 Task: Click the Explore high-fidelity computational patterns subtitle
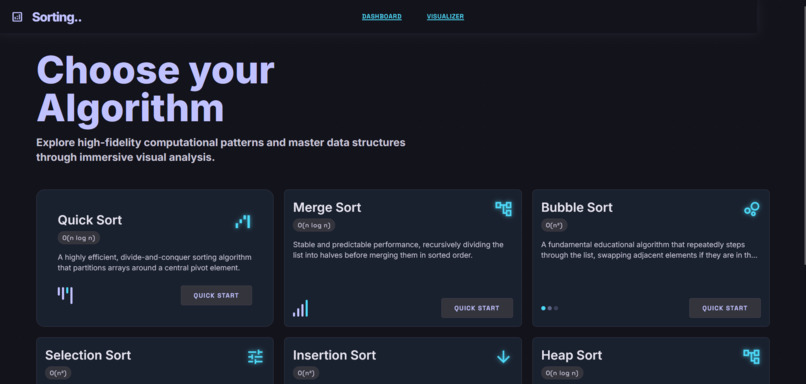click(x=221, y=150)
